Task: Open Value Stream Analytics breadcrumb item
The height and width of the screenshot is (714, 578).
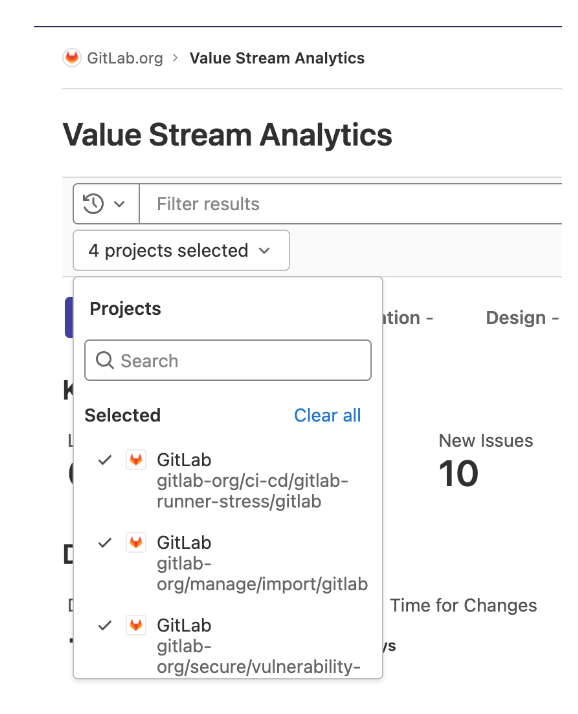Action: [277, 58]
